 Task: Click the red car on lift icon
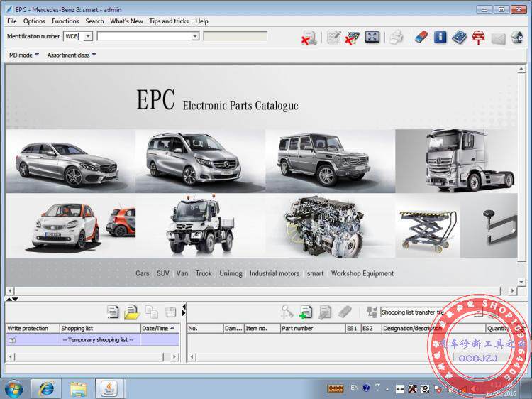pyautogui.click(x=478, y=38)
